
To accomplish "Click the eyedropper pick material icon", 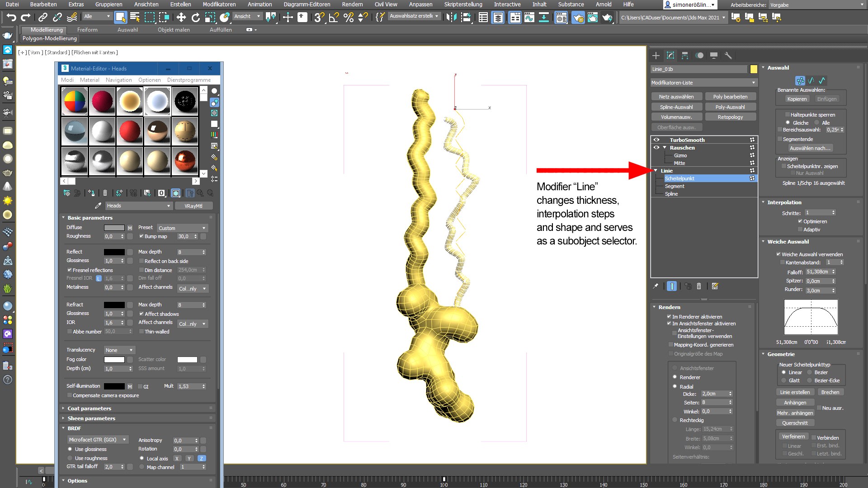I will 98,206.
